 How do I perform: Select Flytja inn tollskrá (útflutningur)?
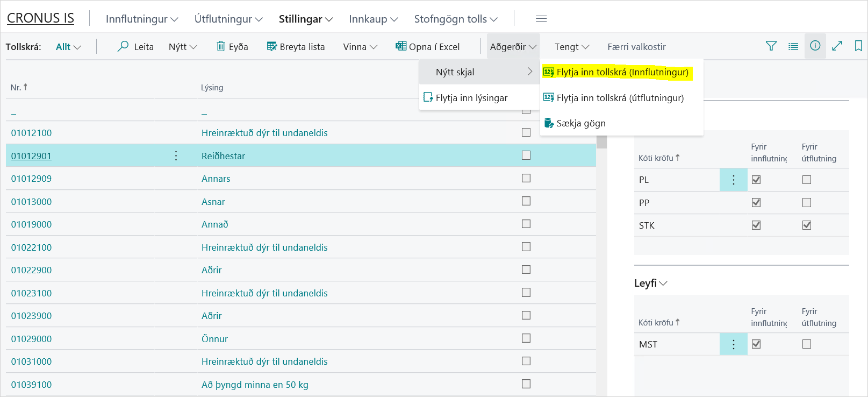click(620, 98)
